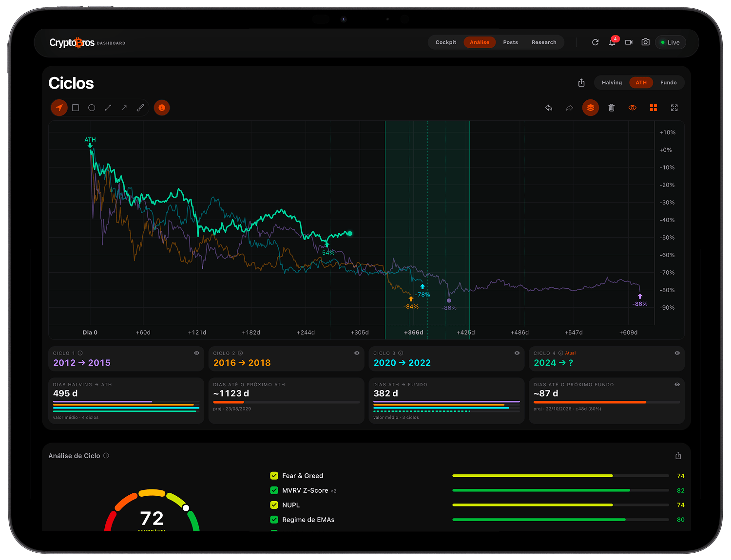Select the brush drawing tool
The image size is (731, 560).
pyautogui.click(x=140, y=108)
